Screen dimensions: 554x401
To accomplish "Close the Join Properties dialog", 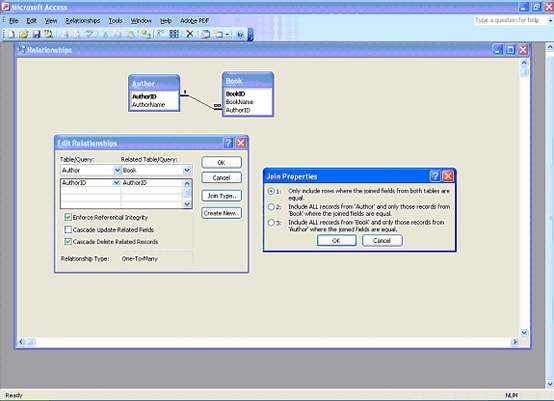I will pos(448,176).
